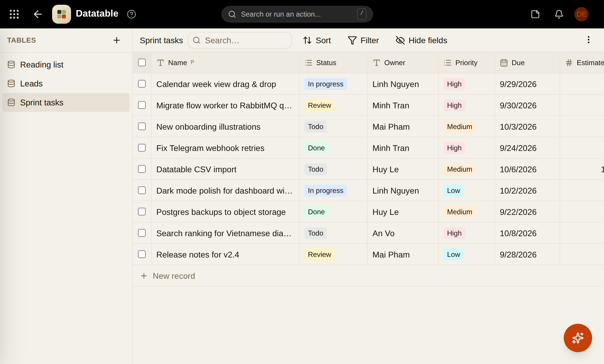604x364 pixels.
Task: Click the Name column header
Action: (x=225, y=63)
